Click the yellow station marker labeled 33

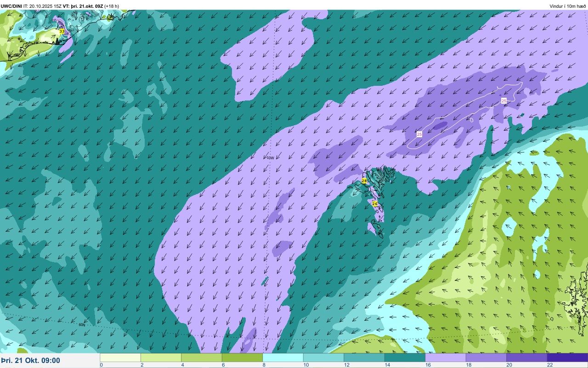pos(62,31)
